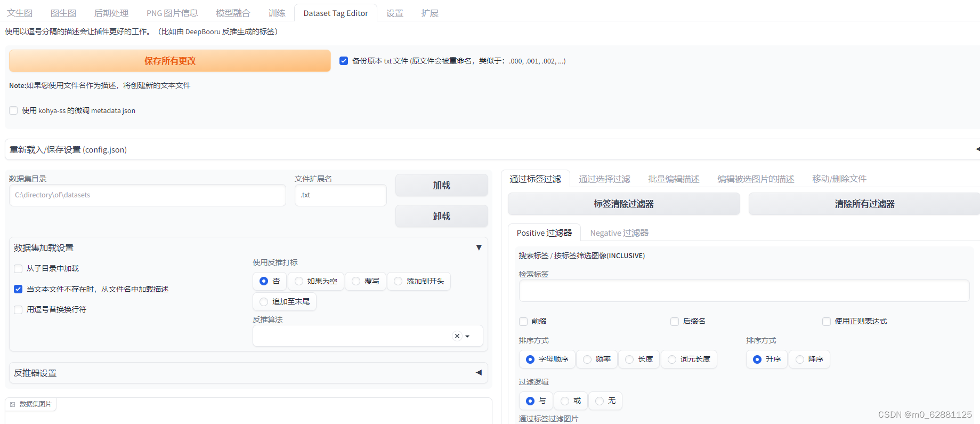Open the 训练 tab

[277, 13]
